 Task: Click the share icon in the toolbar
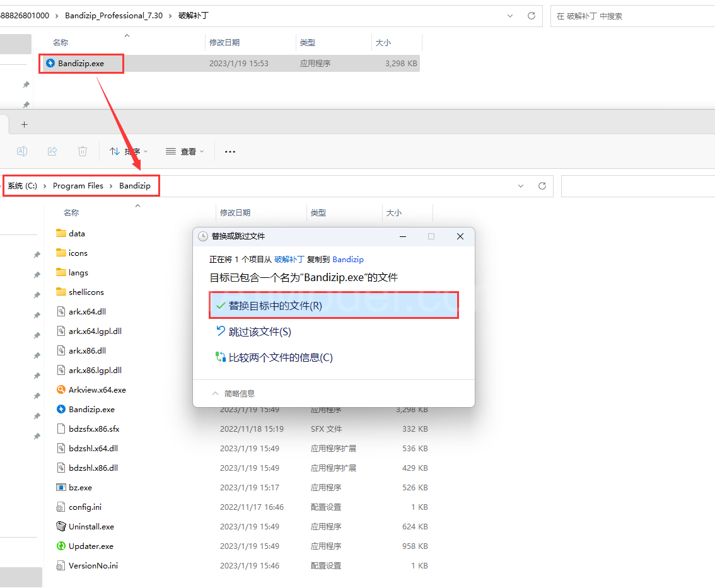point(52,151)
